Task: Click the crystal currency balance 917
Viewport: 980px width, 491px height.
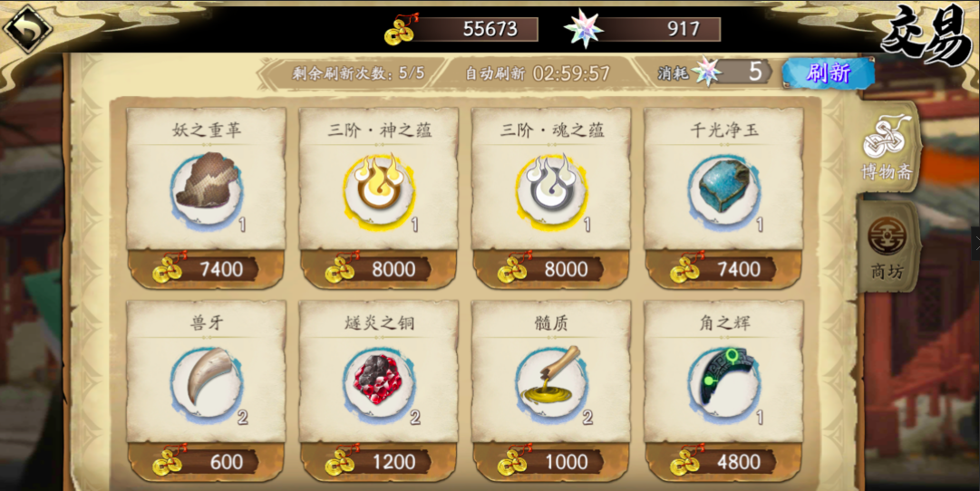Action: [643, 29]
